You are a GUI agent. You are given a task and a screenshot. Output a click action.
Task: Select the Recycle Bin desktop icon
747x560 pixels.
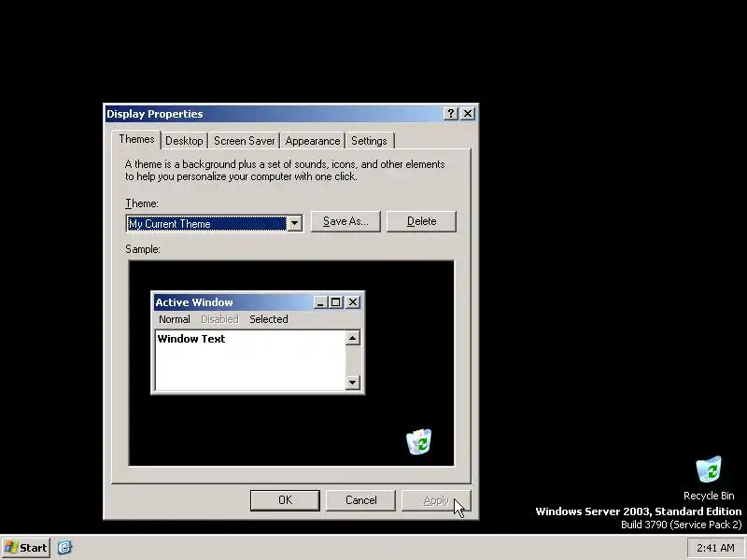[x=709, y=478]
